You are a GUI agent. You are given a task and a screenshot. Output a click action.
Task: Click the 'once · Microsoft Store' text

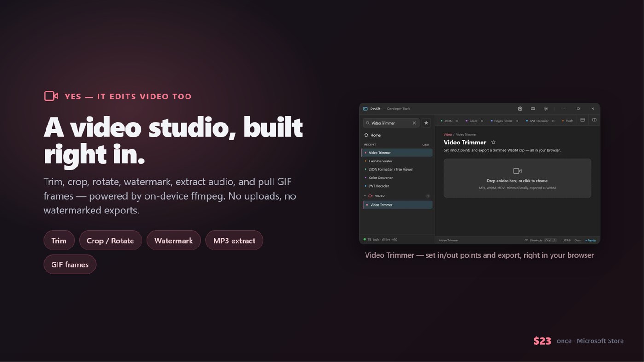click(590, 341)
